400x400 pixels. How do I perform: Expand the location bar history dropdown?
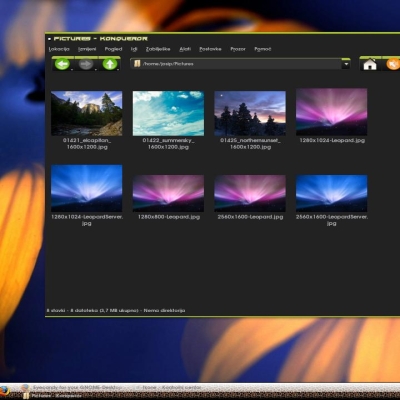tap(346, 64)
